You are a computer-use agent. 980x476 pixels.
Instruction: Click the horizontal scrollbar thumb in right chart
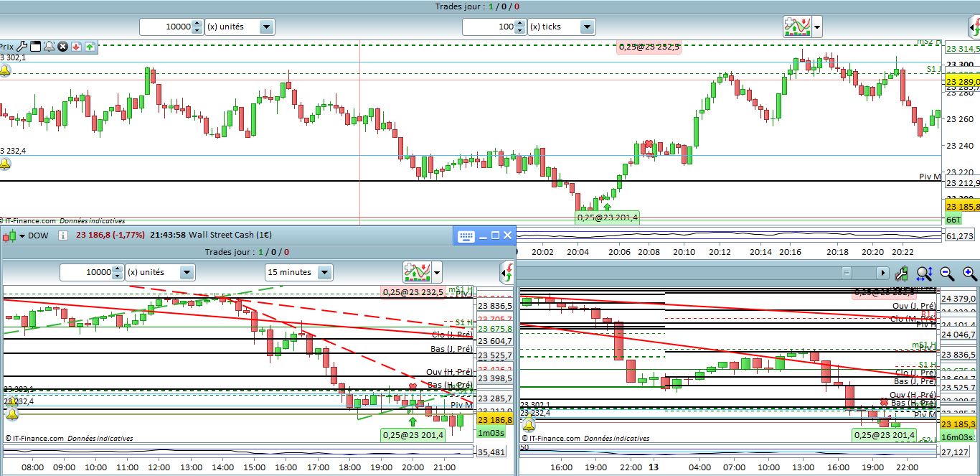[847, 273]
